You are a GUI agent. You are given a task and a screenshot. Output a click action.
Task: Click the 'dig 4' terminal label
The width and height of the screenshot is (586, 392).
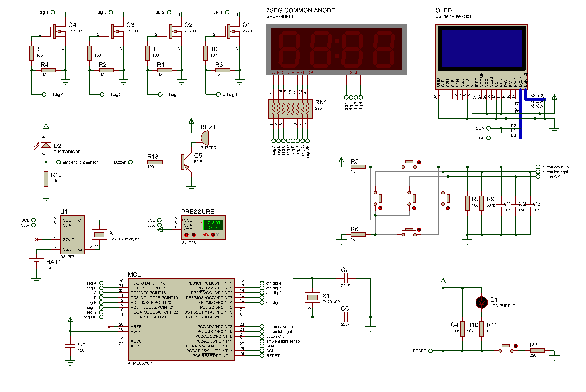[x=44, y=12]
